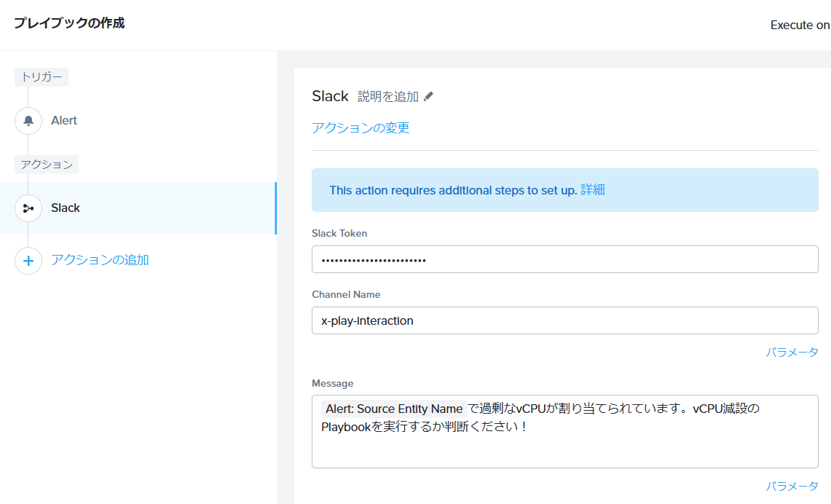Click パラメータ link below Channel Name
831x504 pixels.
coord(792,352)
